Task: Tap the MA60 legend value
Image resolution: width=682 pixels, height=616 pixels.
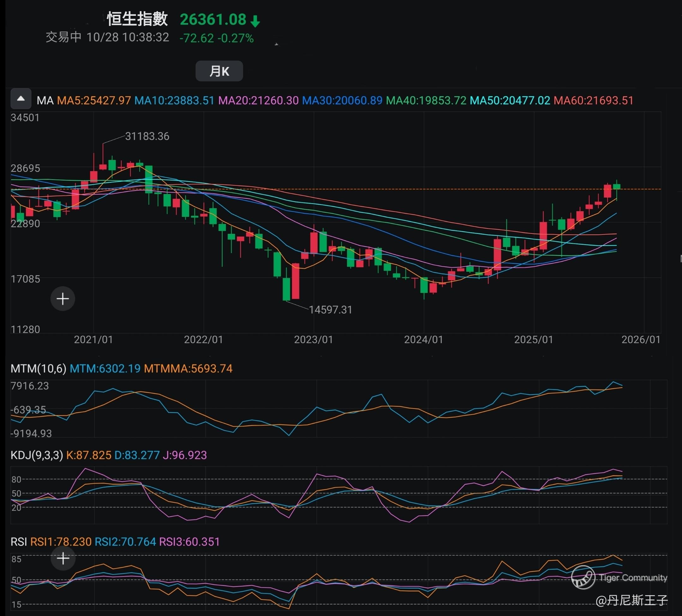Action: pos(593,100)
